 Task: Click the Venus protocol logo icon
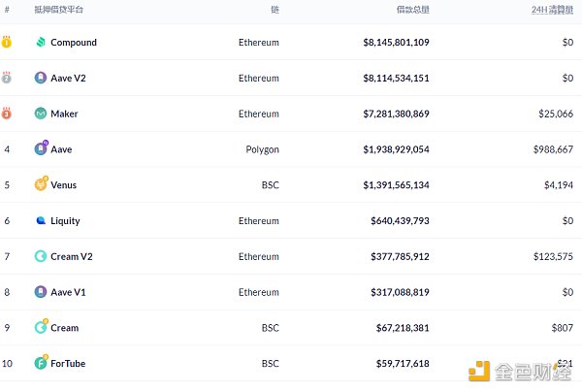41,184
